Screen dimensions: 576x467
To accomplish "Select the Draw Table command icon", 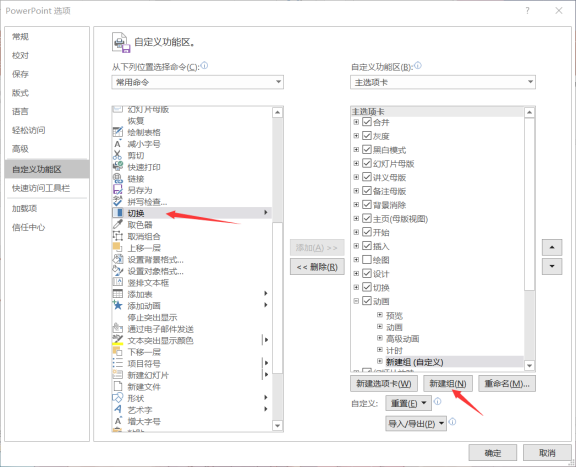I will pos(118,132).
